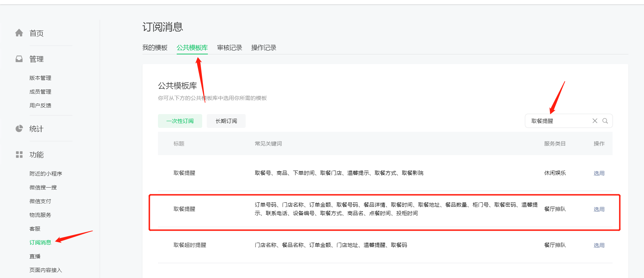Open 物流服务 sidebar item
This screenshot has height=278, width=644.
pyautogui.click(x=40, y=215)
